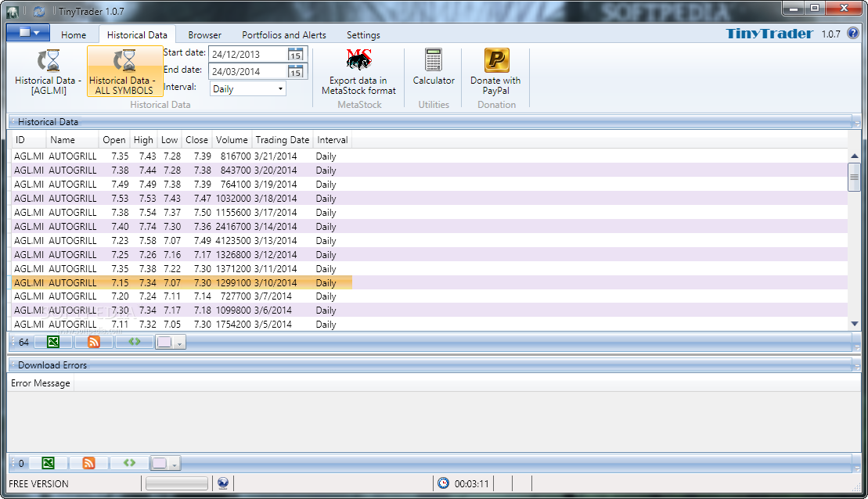The height and width of the screenshot is (499, 868).
Task: Click Donate with PayPal icon
Action: point(496,59)
